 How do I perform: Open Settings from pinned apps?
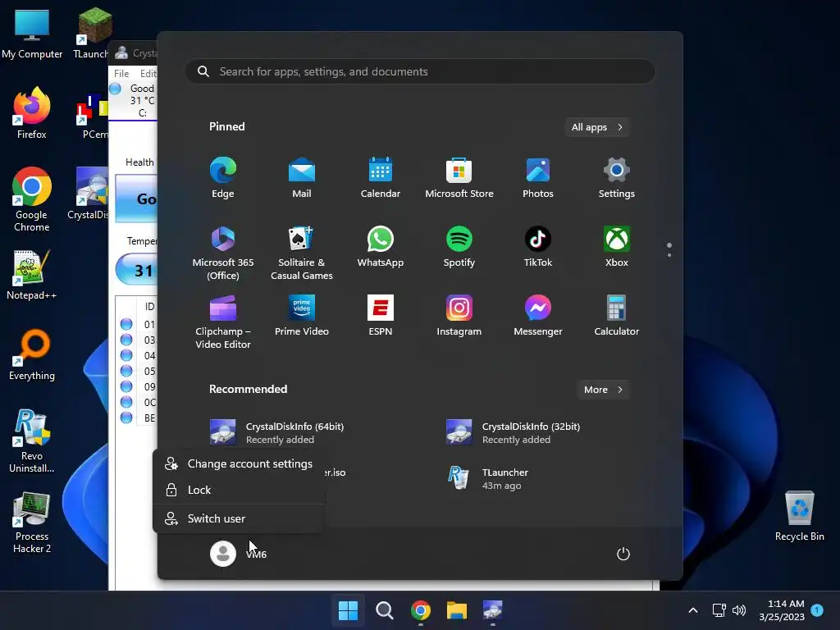pos(617,178)
